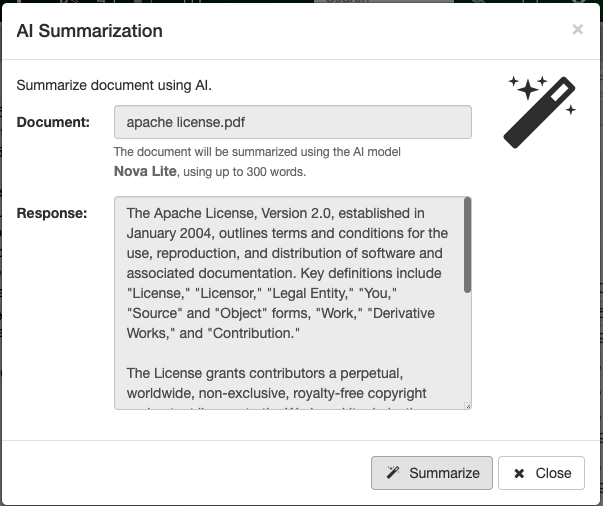Grab the Response scrollbar thumb
This screenshot has height=506, width=603.
tap(467, 245)
